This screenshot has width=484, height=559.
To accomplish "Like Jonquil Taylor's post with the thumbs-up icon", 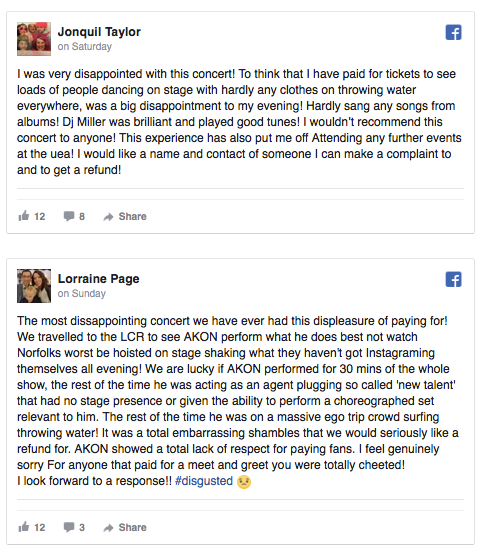I will tap(24, 216).
